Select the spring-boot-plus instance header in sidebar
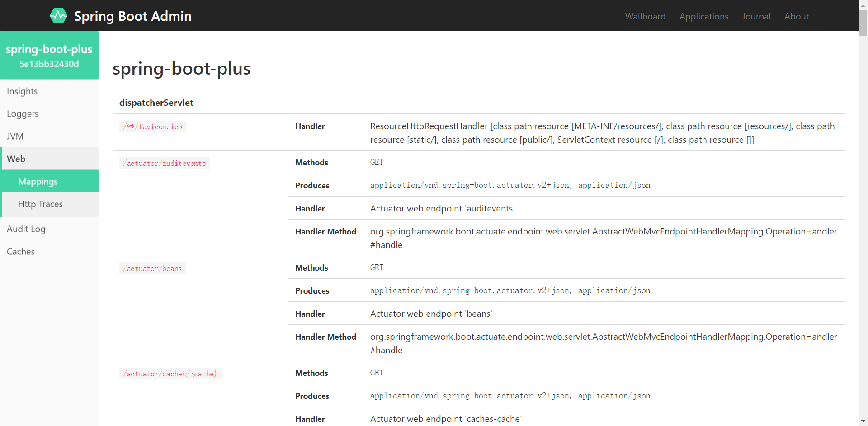Screen dimensions: 868x426 [49, 55]
